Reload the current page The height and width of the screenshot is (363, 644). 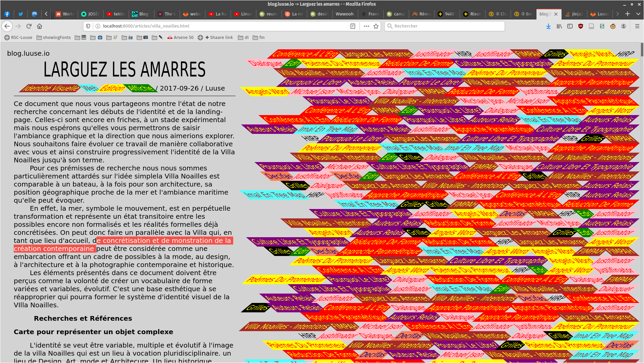point(29,26)
